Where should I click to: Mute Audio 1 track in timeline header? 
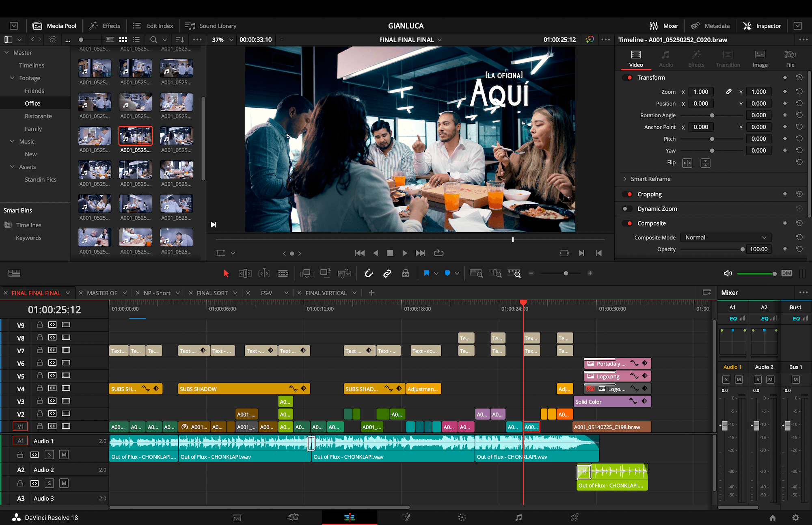click(64, 454)
